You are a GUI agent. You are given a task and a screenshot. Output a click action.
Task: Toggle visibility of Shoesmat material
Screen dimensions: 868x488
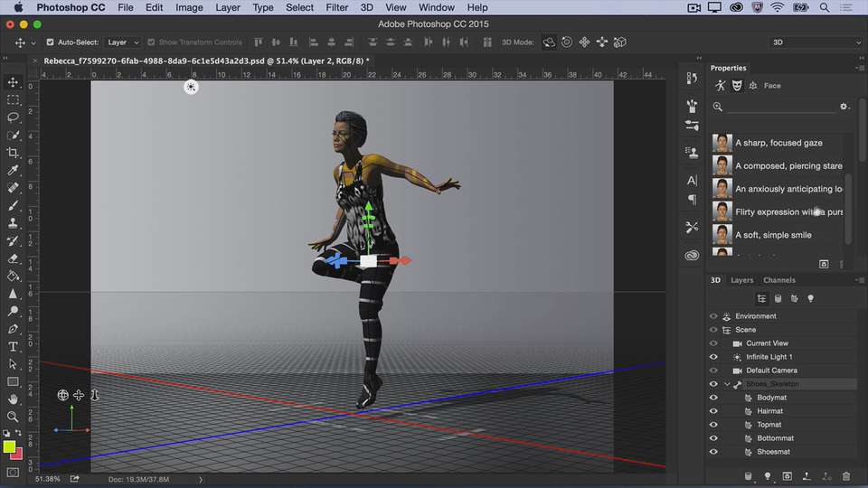click(713, 452)
